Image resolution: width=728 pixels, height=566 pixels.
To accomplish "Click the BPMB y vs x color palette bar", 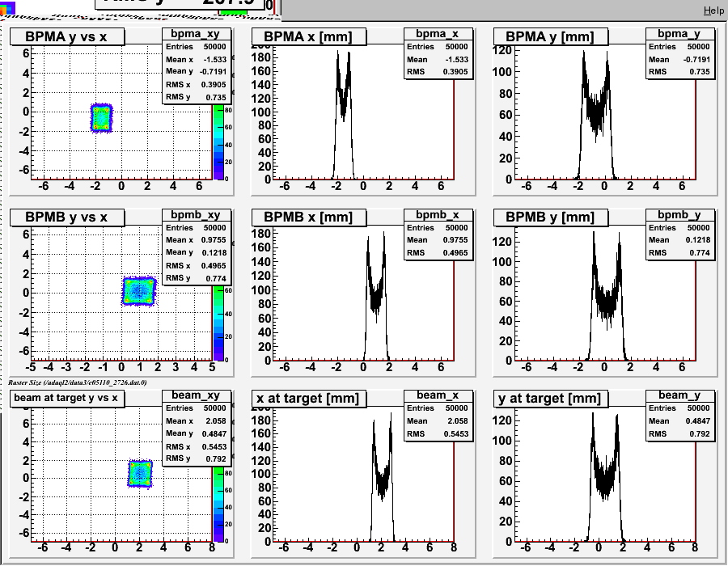I will pyautogui.click(x=218, y=323).
